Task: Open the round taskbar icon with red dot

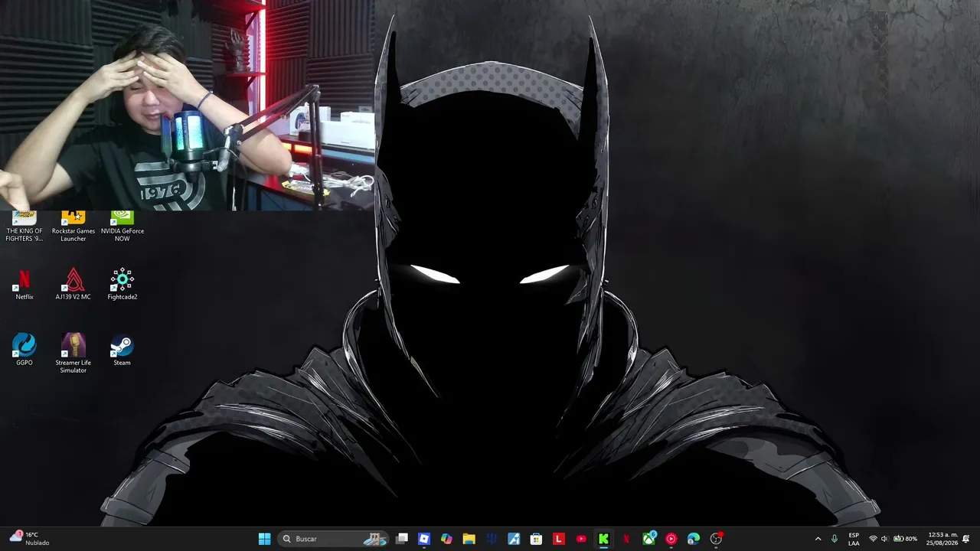Action: pyautogui.click(x=717, y=539)
